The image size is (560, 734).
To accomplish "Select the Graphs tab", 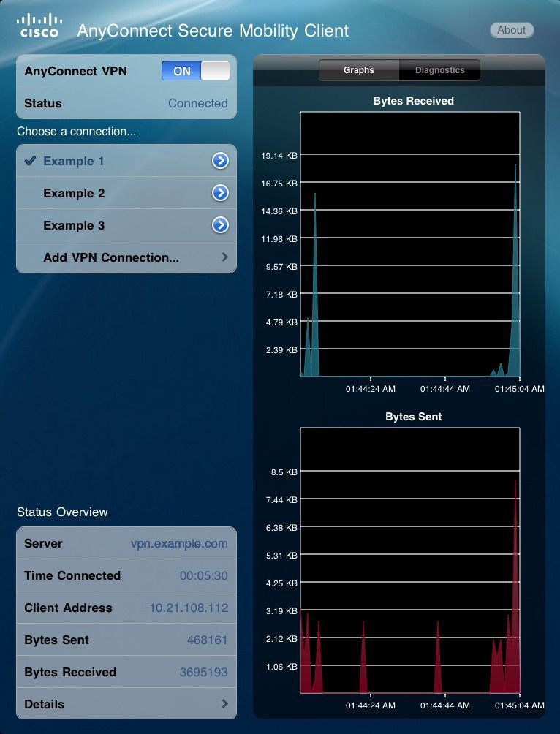I will (x=359, y=70).
